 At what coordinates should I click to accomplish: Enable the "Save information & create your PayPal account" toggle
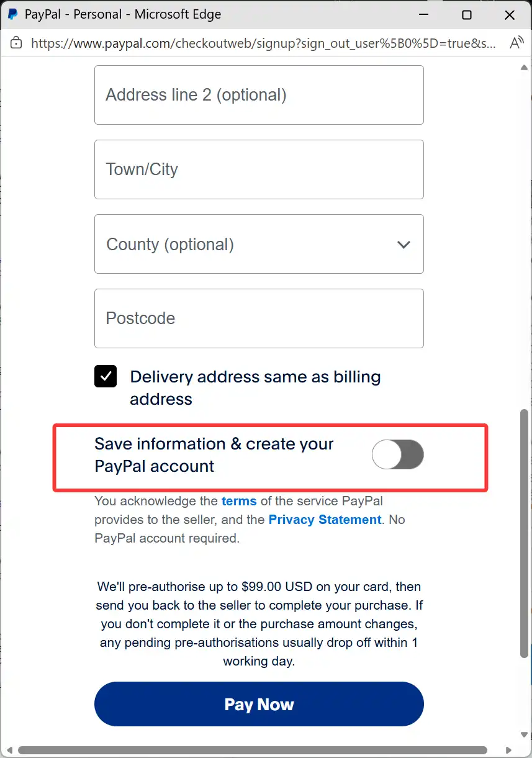point(397,454)
